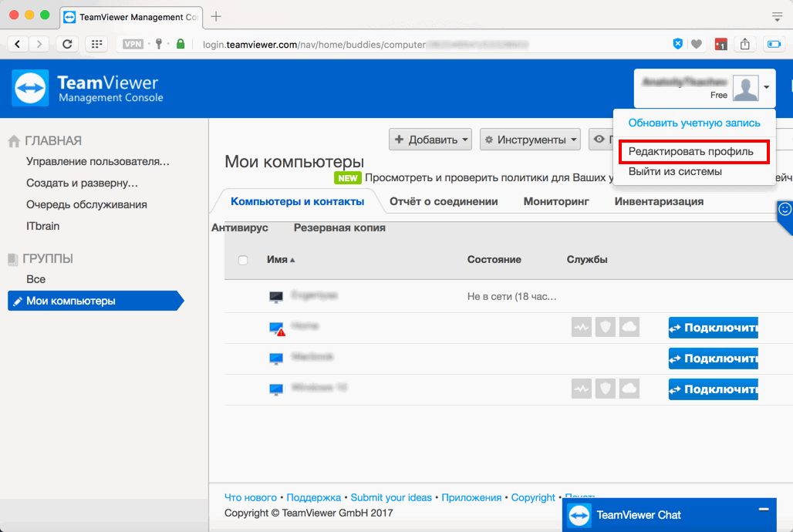Click fourth row blue computer icon
The image size is (793, 532).
tap(276, 389)
